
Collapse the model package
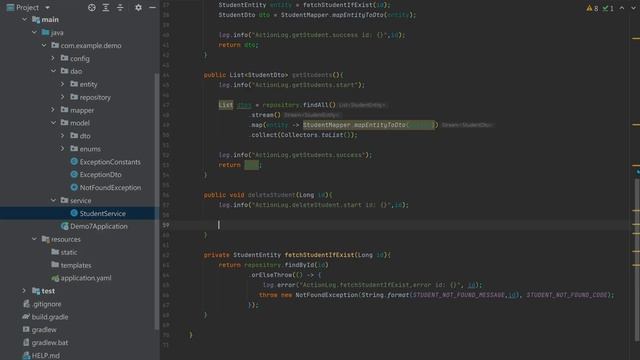[53, 123]
